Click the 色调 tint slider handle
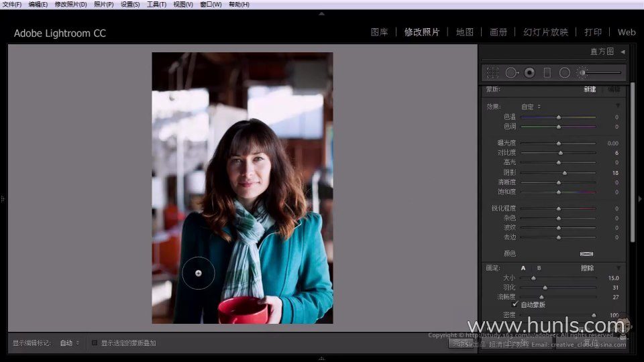 pos(559,127)
